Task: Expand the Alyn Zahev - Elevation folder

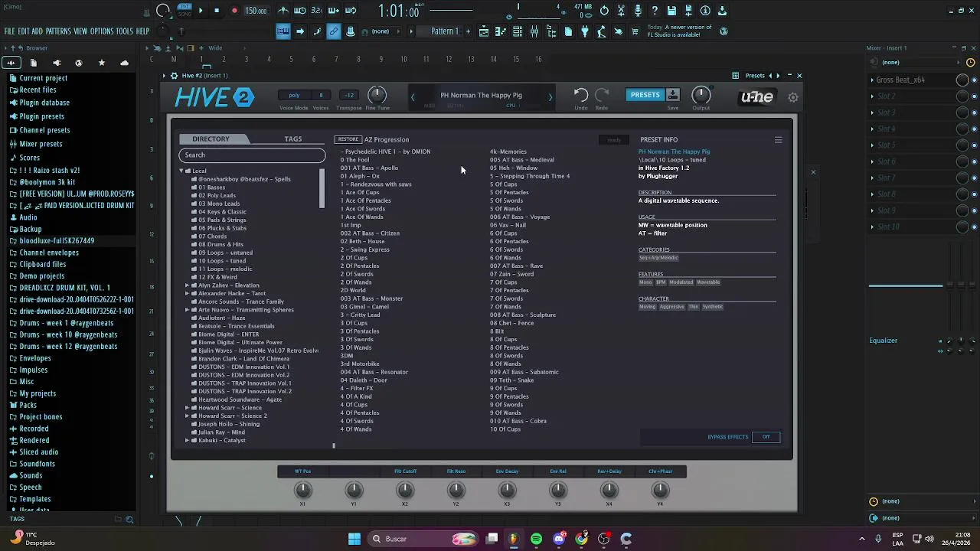Action: click(x=187, y=285)
